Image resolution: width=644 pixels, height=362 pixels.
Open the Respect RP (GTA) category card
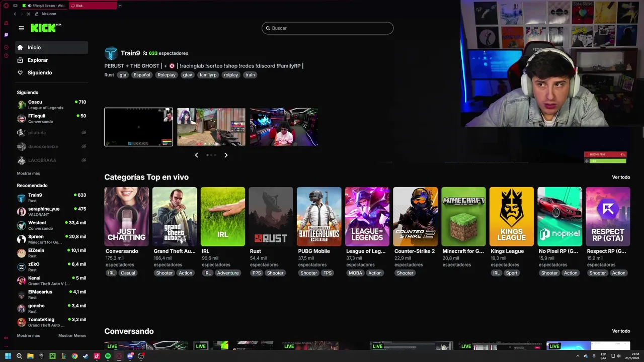608,217
